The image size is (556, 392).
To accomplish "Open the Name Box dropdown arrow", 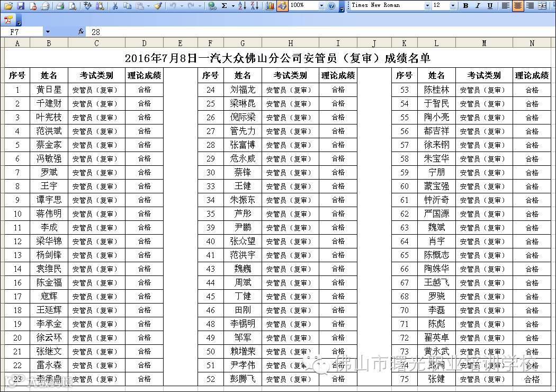I will point(48,32).
